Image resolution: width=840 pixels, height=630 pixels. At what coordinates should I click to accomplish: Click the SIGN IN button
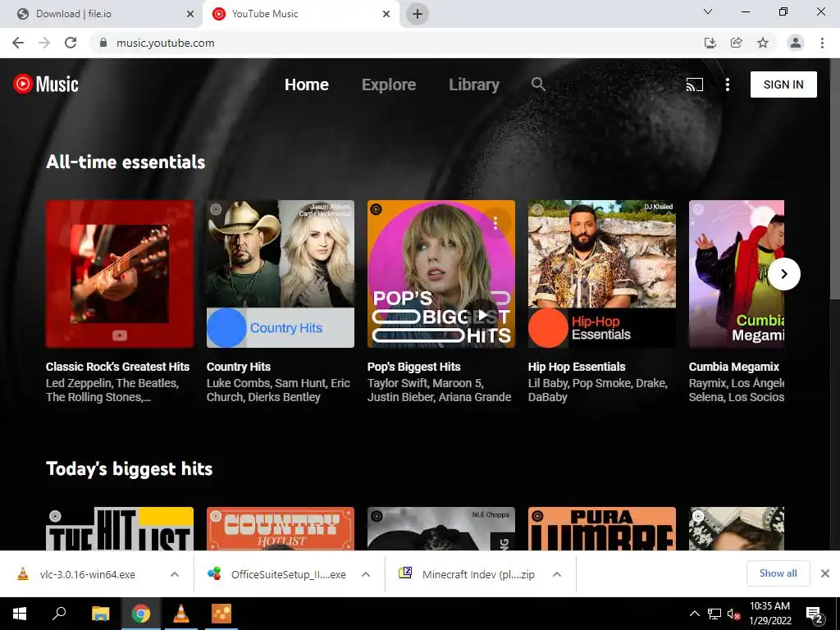coord(783,84)
